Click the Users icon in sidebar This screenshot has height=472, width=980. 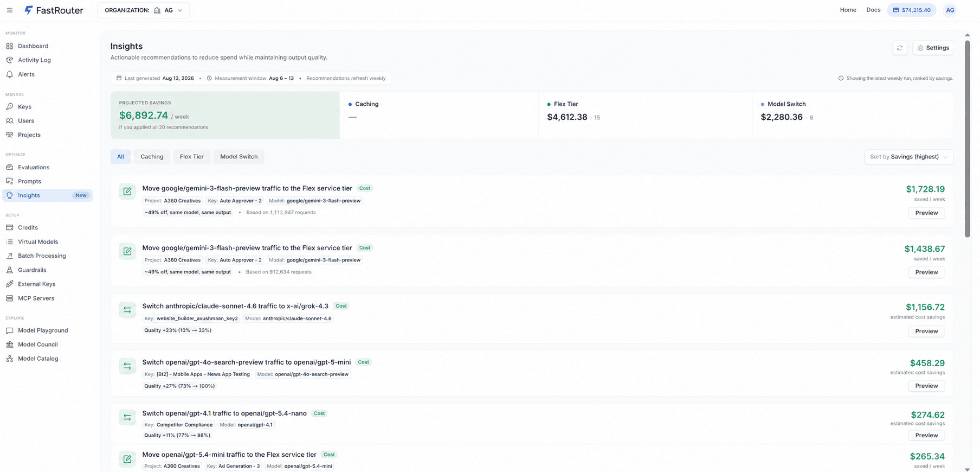point(10,121)
